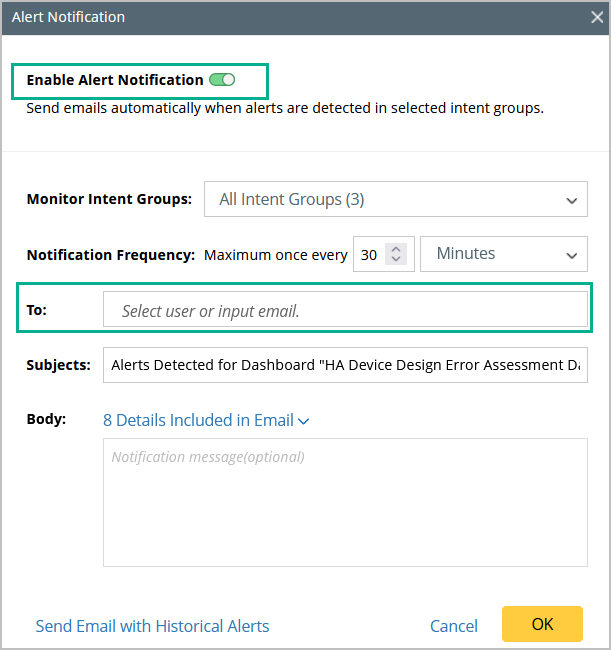Decrease frequency with the stepper down arrow
Image resolution: width=611 pixels, height=650 pixels.
(x=396, y=260)
